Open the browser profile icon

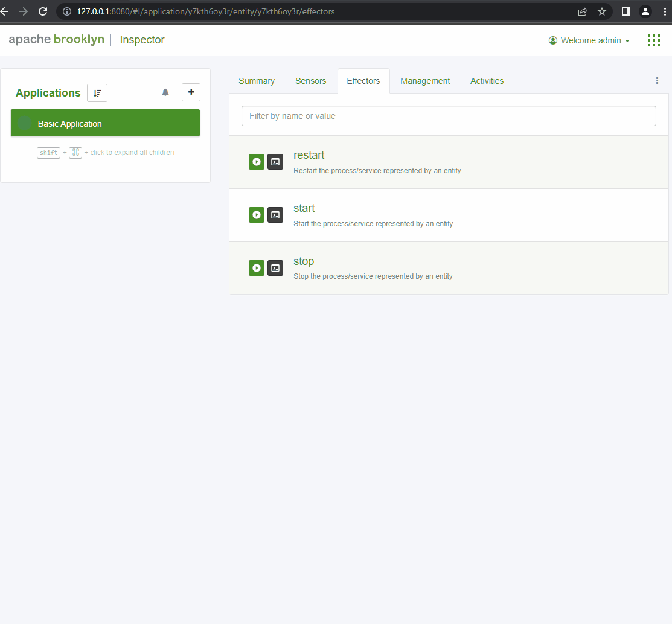tap(645, 11)
